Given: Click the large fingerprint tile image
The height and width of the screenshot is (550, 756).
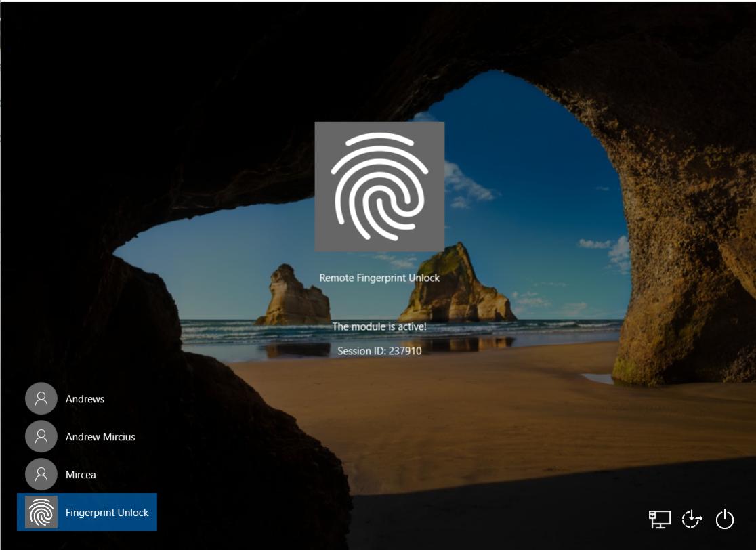Looking at the screenshot, I should tap(379, 186).
